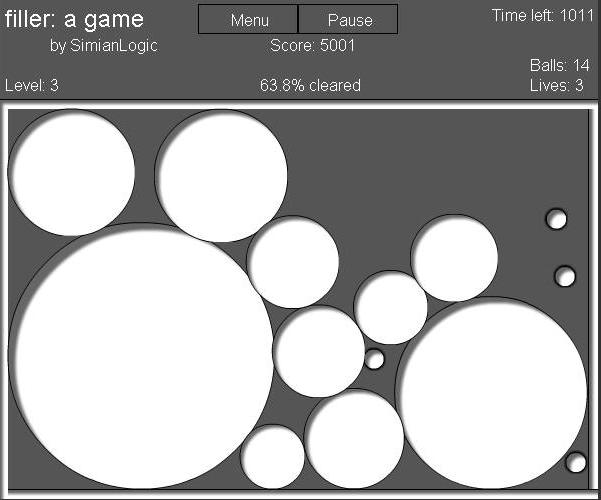Click the tiny bouncing ball in bottom-right corner
This screenshot has width=601, height=500.
(576, 462)
